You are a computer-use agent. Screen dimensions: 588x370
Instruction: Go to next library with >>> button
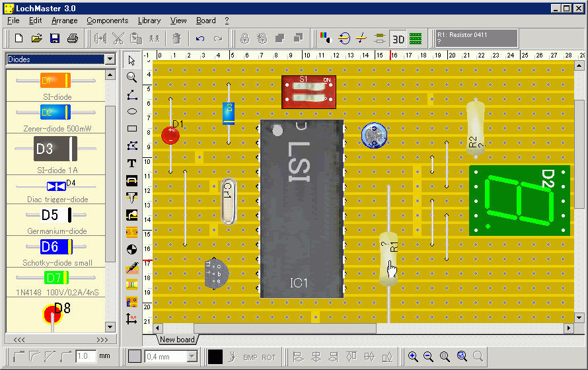pos(102,340)
